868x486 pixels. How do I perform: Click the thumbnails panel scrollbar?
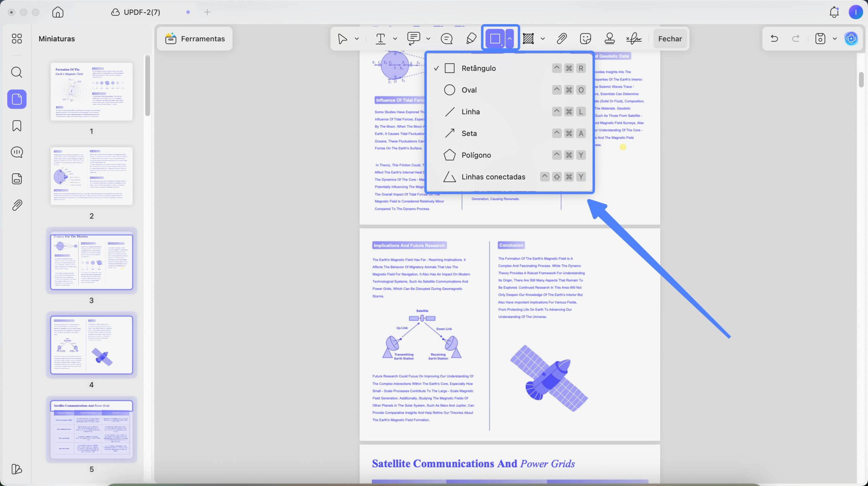147,85
